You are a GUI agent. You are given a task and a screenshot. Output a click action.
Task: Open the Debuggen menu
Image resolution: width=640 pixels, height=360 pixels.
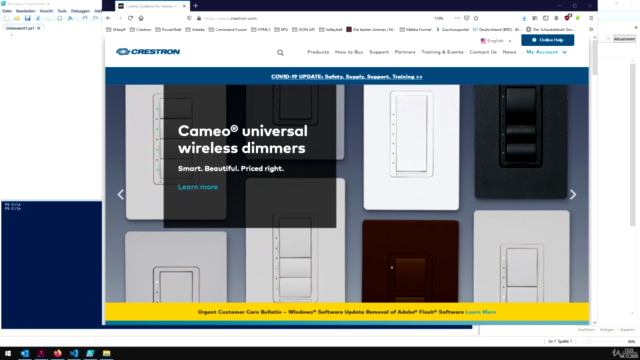(x=80, y=11)
